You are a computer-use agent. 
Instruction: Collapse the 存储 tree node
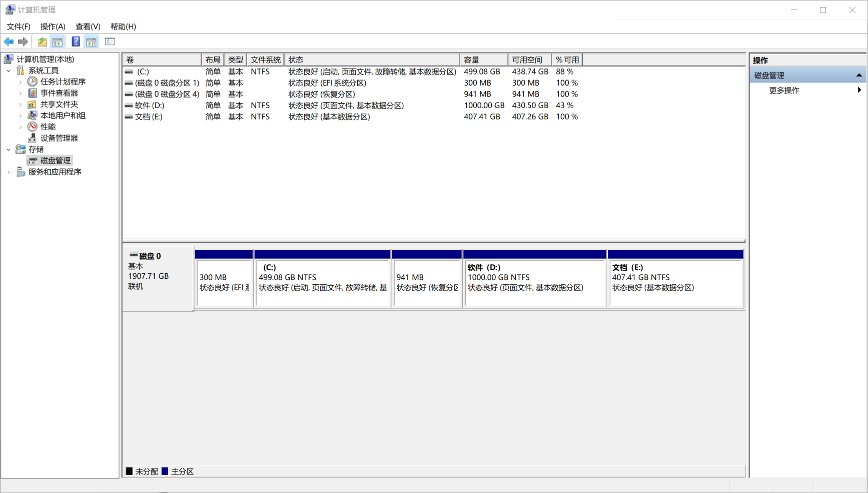(9, 149)
